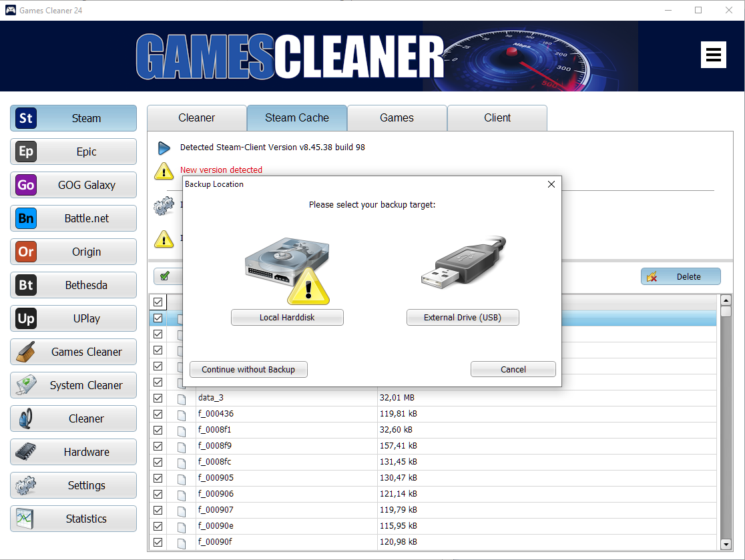Select Steam in the sidebar
Image resolution: width=745 pixels, height=560 pixels.
point(73,118)
